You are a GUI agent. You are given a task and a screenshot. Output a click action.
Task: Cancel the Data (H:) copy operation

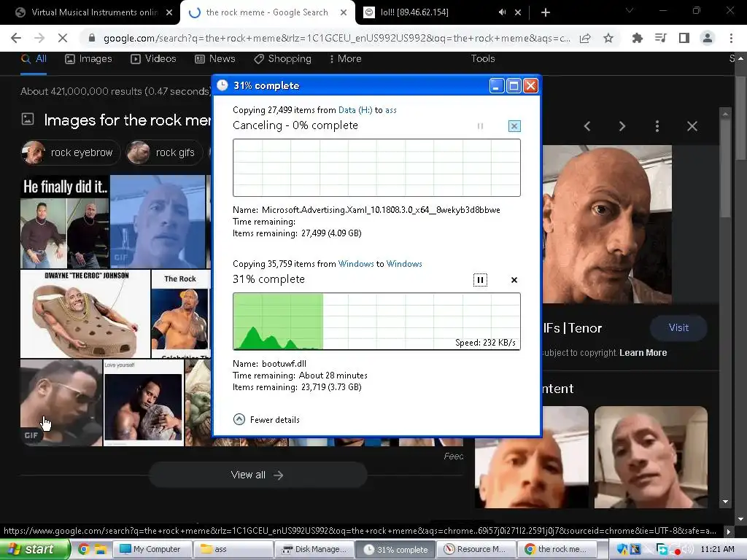click(514, 126)
